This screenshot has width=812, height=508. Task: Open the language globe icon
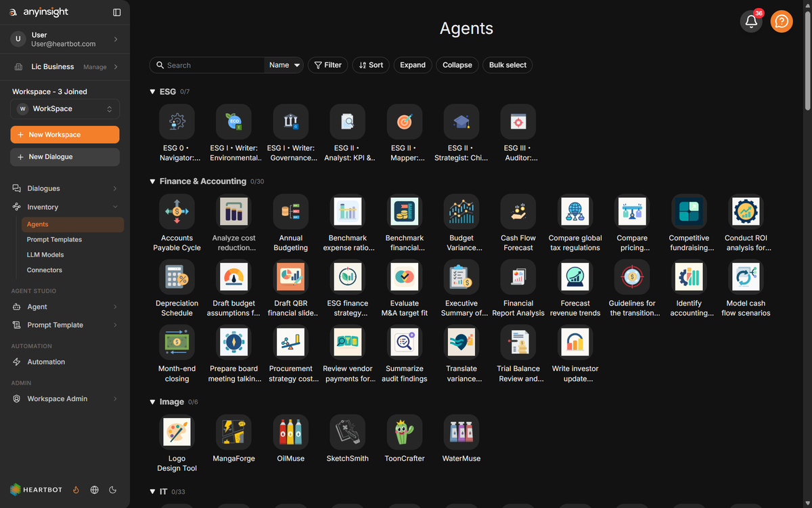pos(95,490)
